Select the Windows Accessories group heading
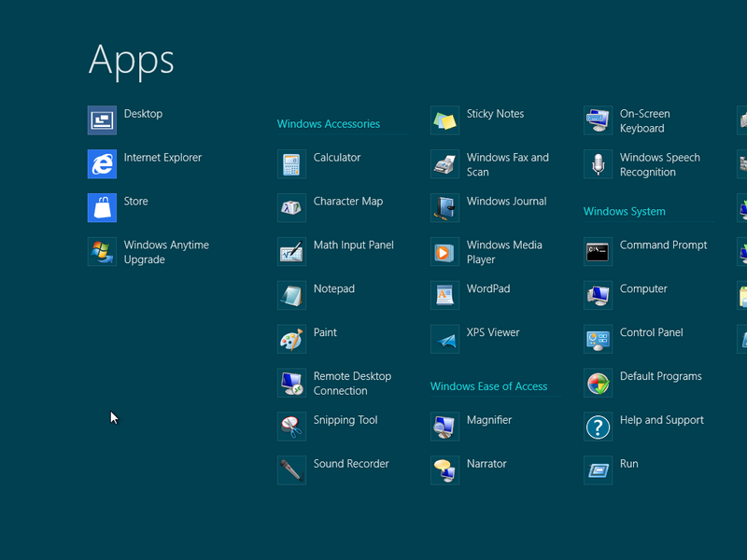 pos(329,124)
